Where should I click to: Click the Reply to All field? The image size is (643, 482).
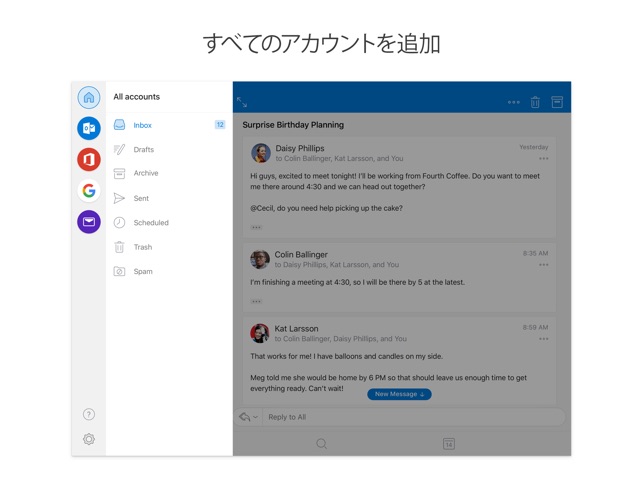coord(413,417)
